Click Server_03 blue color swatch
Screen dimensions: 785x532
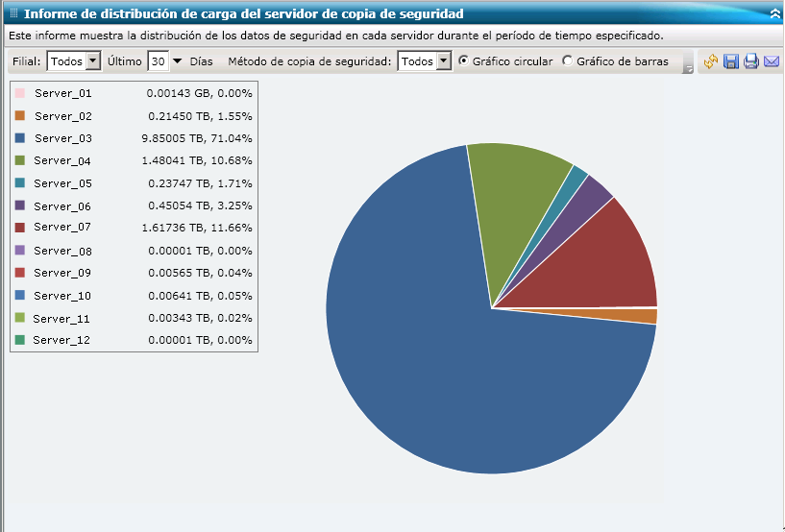(x=20, y=137)
